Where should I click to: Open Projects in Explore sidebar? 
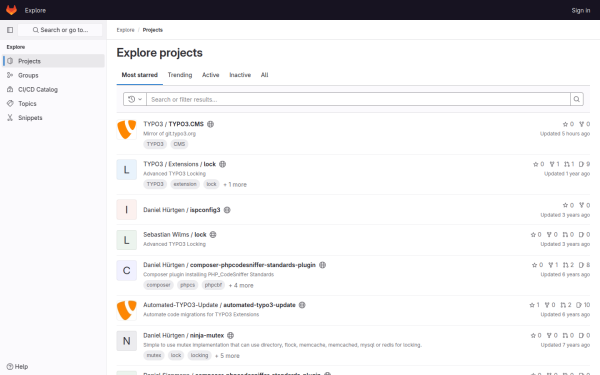pyautogui.click(x=54, y=61)
